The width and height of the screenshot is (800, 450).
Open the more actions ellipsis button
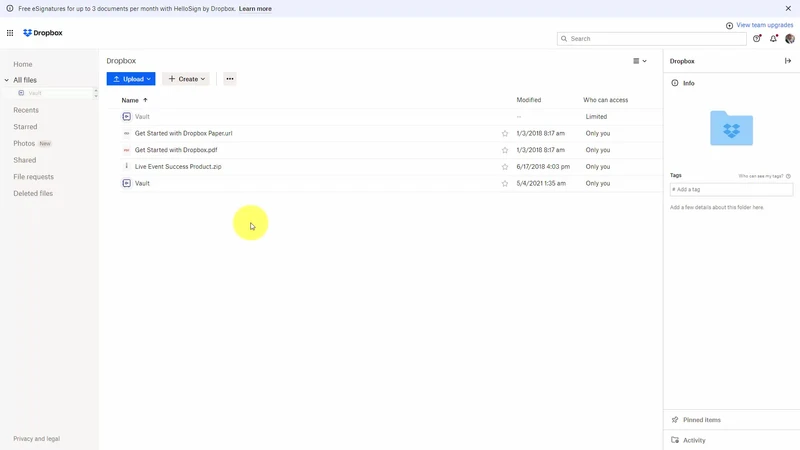(230, 79)
